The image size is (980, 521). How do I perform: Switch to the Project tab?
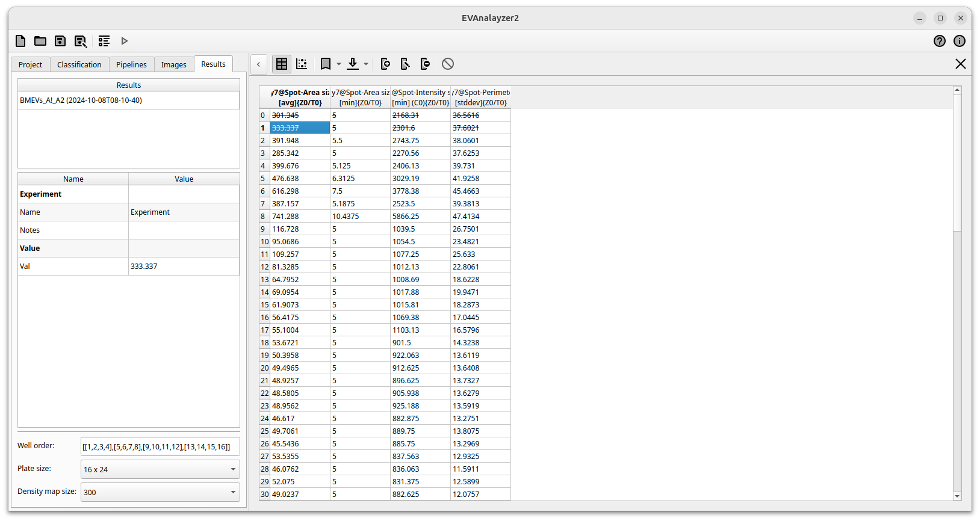(30, 64)
